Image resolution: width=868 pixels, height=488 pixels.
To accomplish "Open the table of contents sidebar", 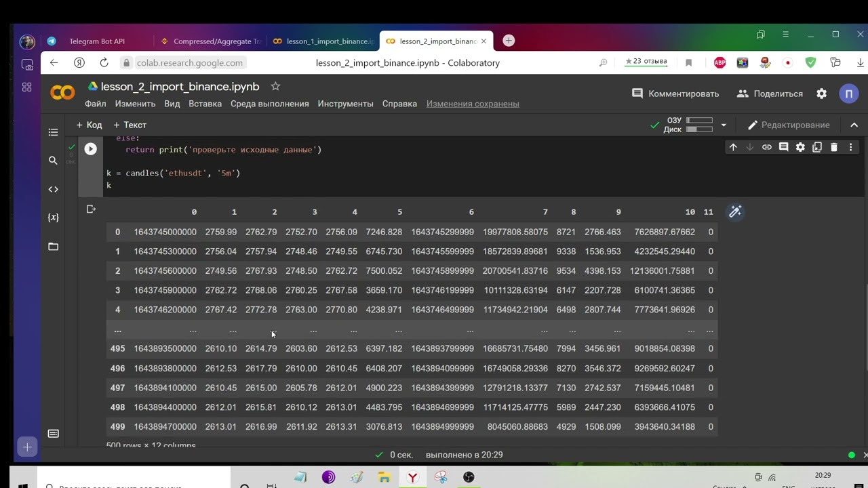I will tap(54, 132).
